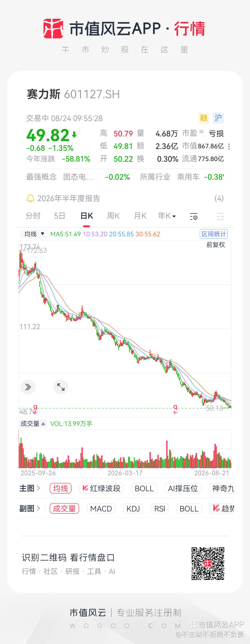Open the list menu icon at tab row end
Screen dimensions: 250x644
(x=220, y=216)
